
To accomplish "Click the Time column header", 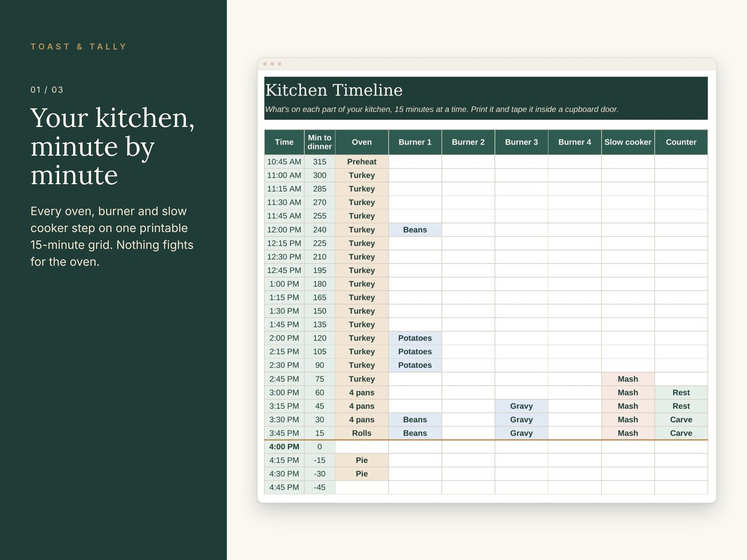I will tap(284, 142).
